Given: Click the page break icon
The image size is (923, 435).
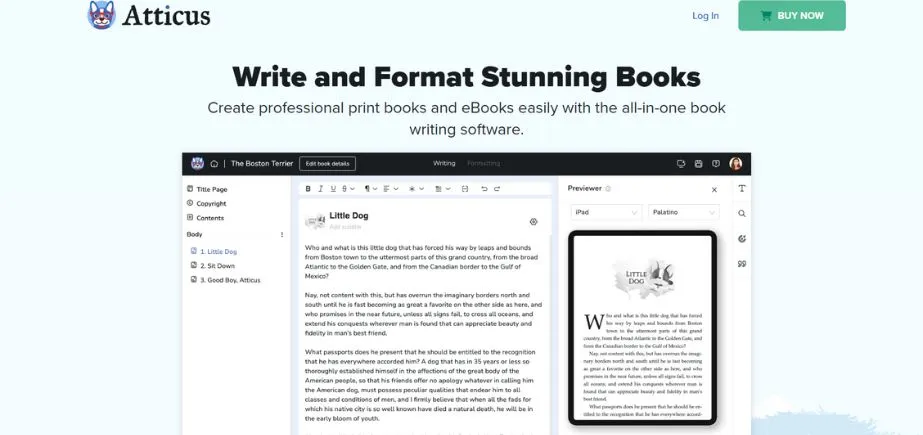Looking at the screenshot, I should coord(465,188).
